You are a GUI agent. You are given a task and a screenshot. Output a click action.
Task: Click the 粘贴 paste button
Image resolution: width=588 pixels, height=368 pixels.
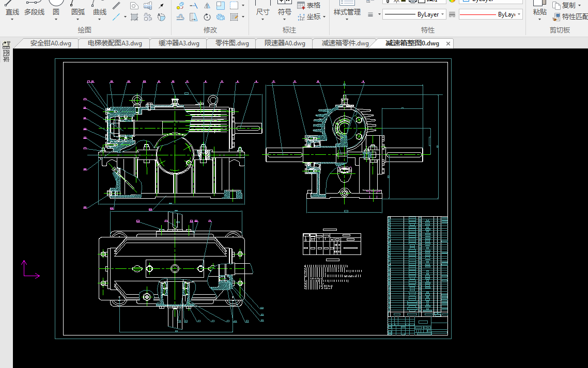click(540, 11)
